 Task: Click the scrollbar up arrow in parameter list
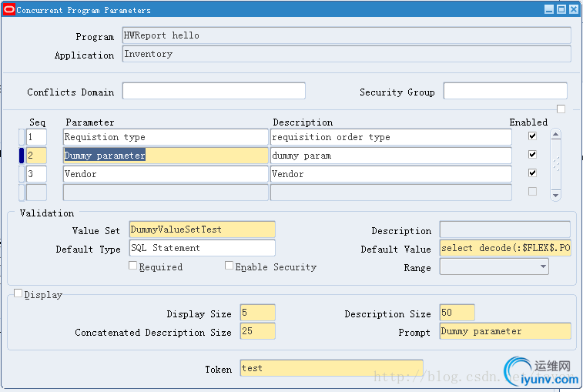tap(556, 134)
